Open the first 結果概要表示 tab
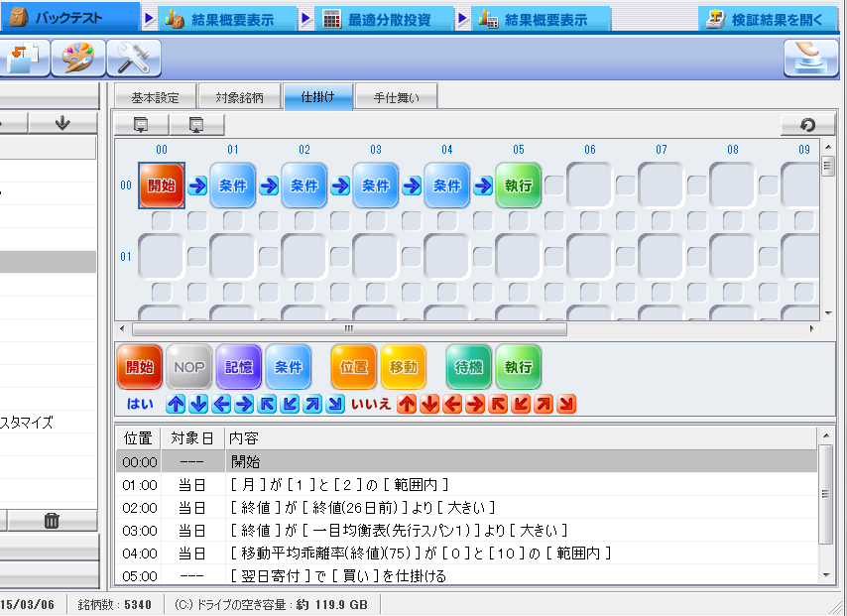847x616 pixels. pyautogui.click(x=227, y=20)
